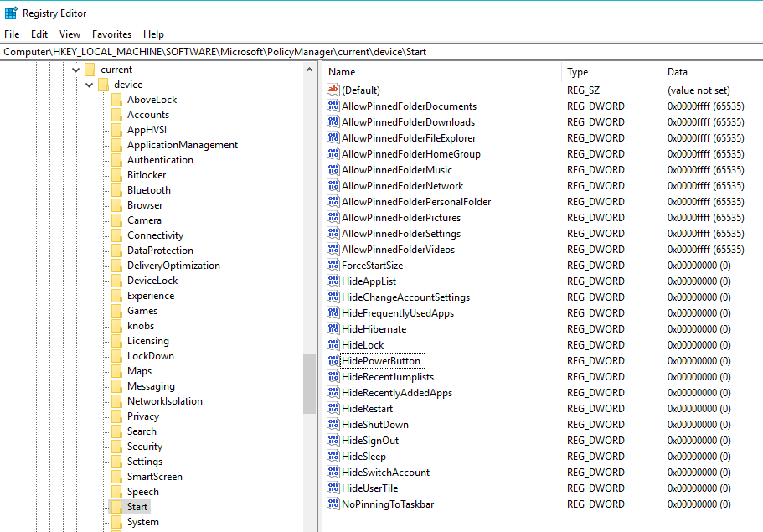Screen dimensions: 763x532
Task: Click the folder icon next to Accounts
Action: click(x=116, y=115)
